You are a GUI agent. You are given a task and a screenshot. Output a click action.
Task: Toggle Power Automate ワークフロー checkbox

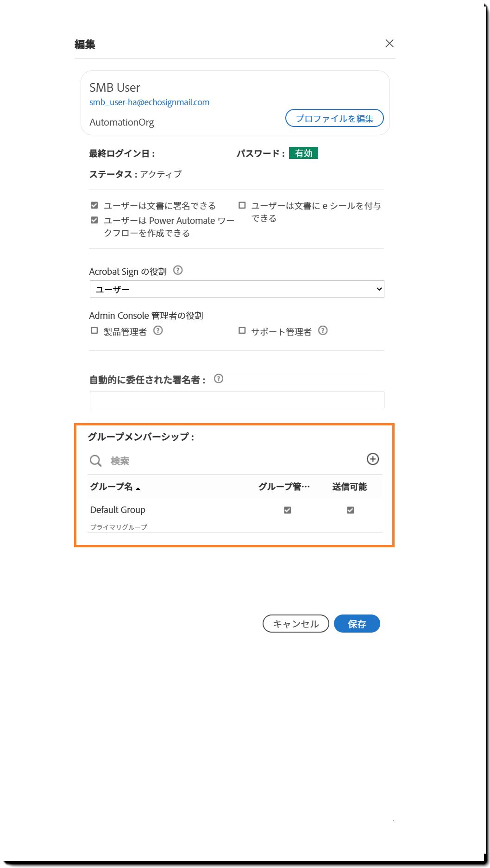[94, 220]
